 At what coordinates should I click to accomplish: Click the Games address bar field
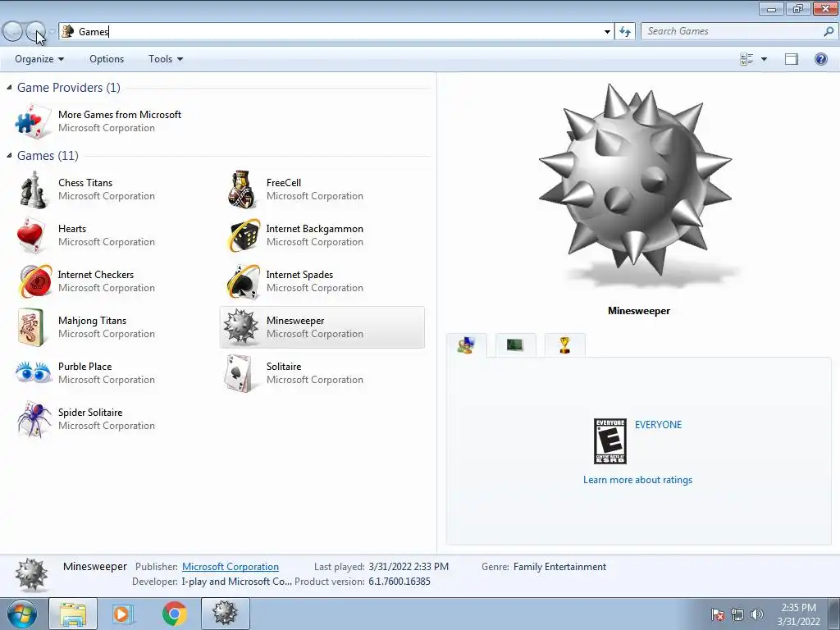click(336, 32)
